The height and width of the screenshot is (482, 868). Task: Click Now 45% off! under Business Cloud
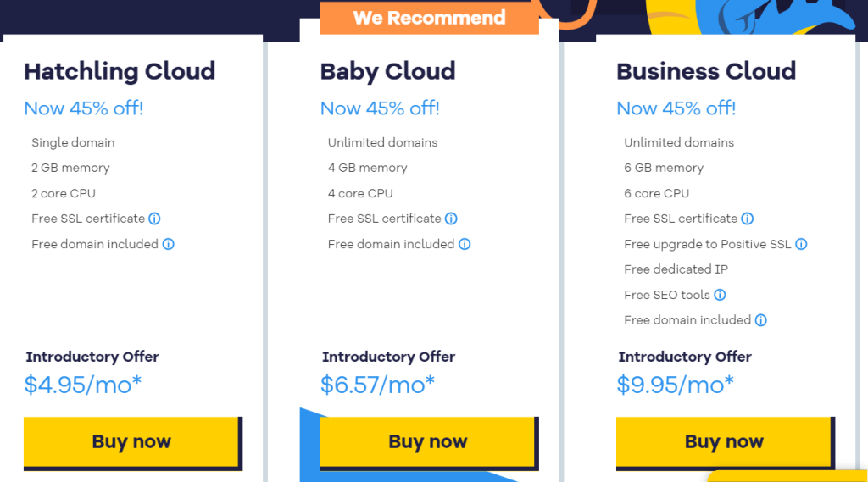[x=676, y=108]
